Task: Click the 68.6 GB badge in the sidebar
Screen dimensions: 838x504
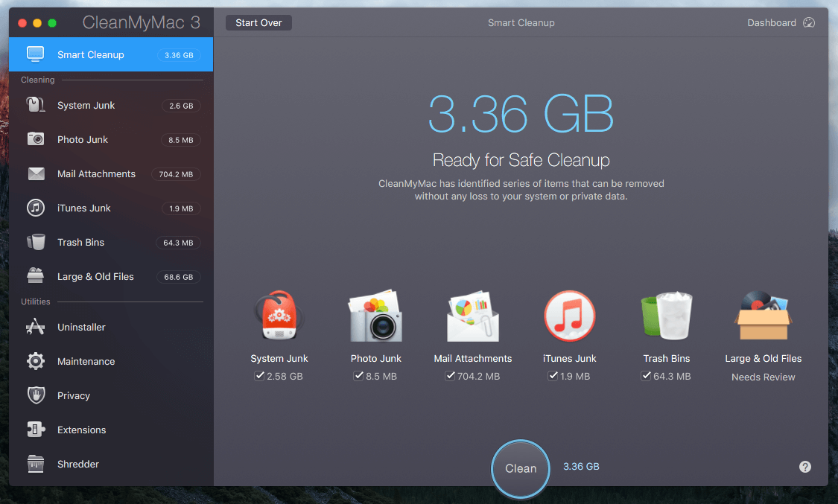Action: (179, 276)
